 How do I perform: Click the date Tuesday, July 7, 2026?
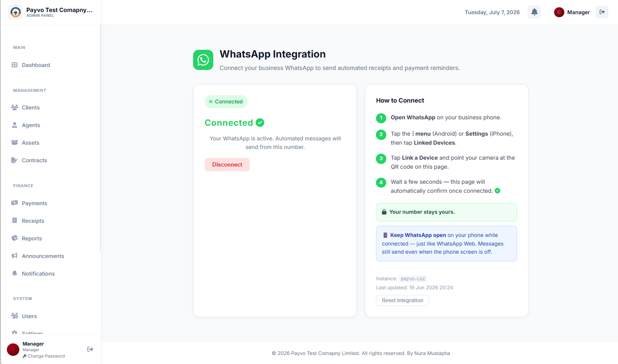point(492,12)
